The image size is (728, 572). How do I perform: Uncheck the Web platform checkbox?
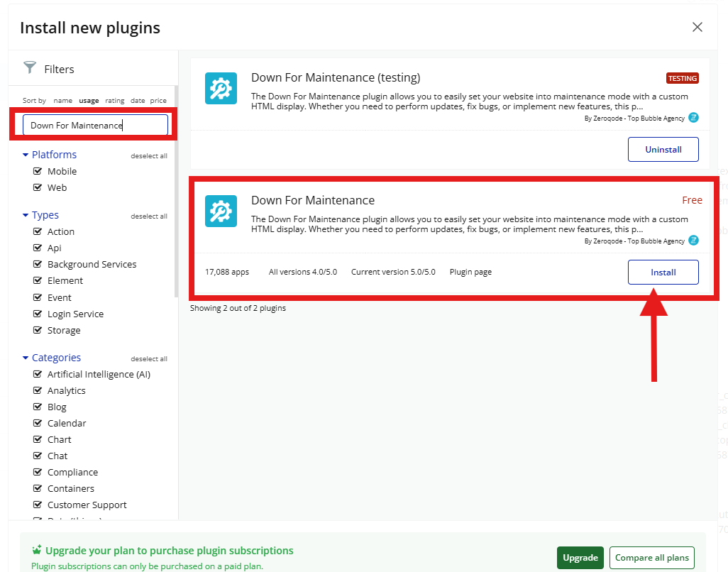coord(38,187)
